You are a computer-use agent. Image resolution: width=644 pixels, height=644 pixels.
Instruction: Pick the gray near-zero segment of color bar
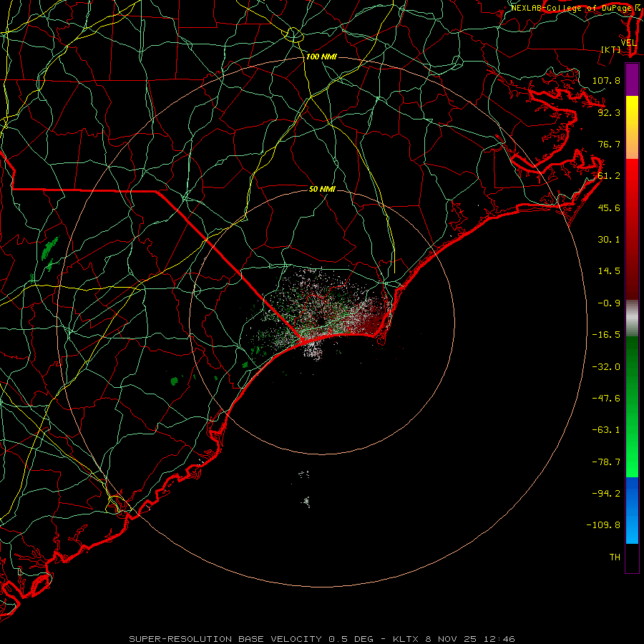(x=632, y=318)
